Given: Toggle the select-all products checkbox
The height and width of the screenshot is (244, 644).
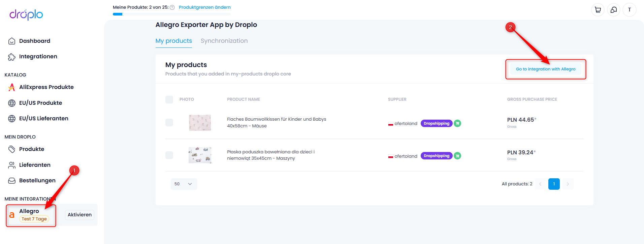Looking at the screenshot, I should click(169, 99).
